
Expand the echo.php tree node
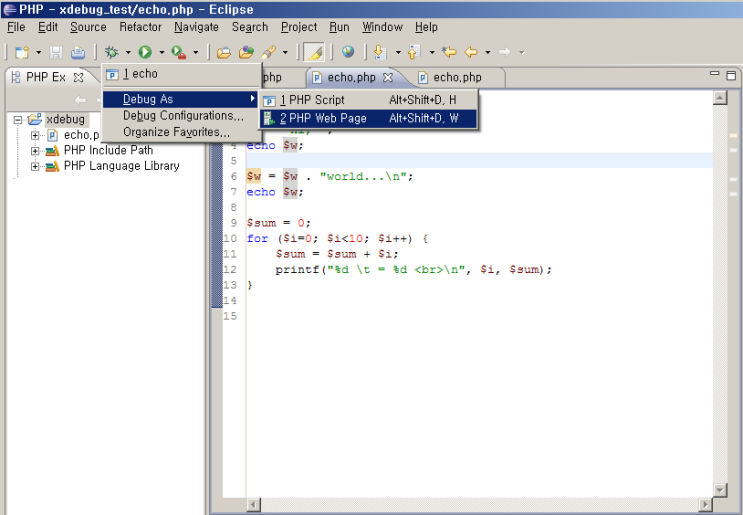(35, 136)
